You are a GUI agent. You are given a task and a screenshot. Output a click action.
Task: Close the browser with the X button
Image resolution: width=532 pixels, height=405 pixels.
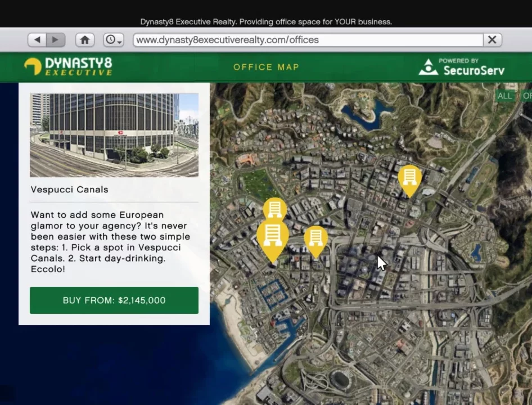point(492,40)
